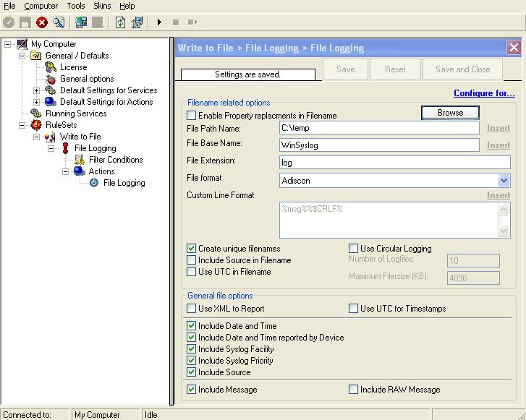Open the Tools menu

[76, 6]
